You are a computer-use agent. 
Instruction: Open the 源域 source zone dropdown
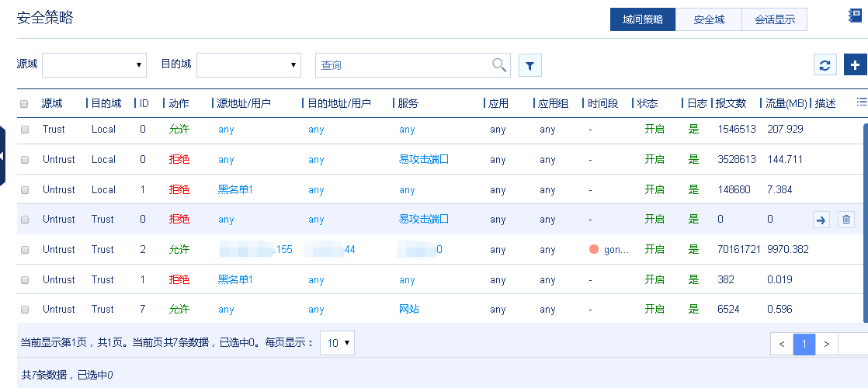point(94,65)
